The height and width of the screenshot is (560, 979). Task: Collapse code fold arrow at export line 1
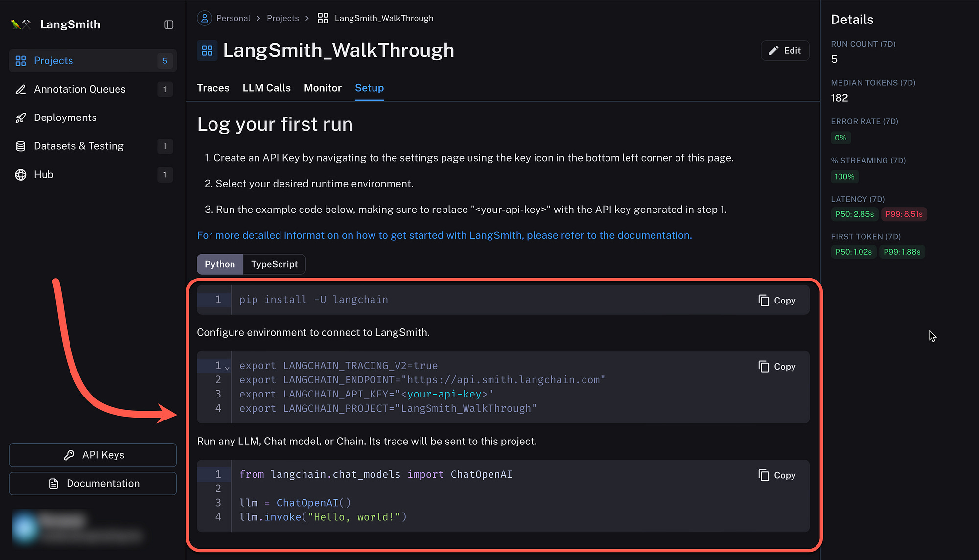click(x=227, y=367)
